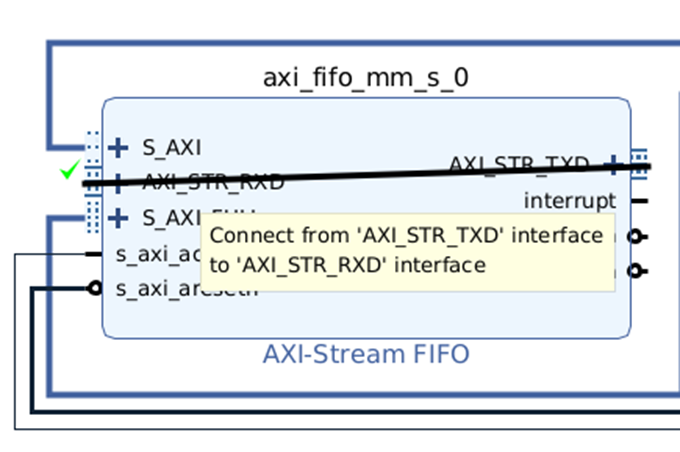Click the s_axi_aresetn inverted input pin circle
The image size is (680, 452).
(x=95, y=289)
